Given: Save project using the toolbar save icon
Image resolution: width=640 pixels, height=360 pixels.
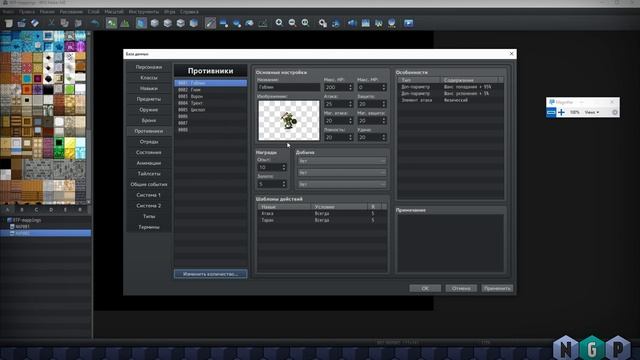Looking at the screenshot, I should click(35, 23).
